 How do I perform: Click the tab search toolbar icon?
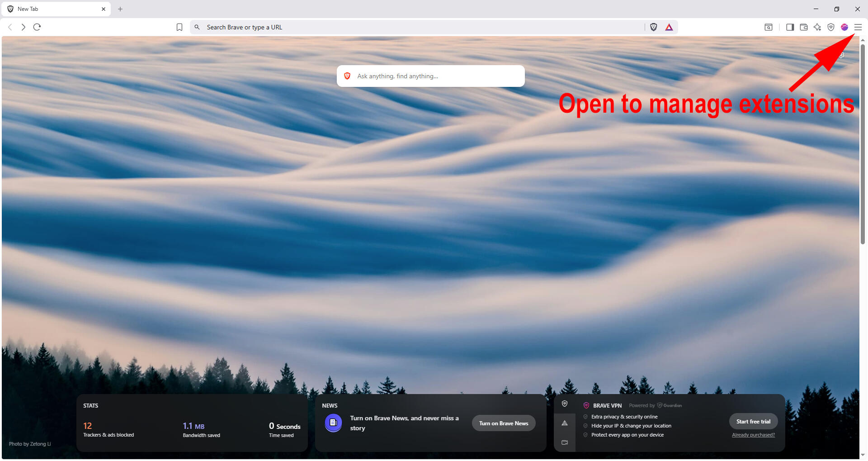coord(768,27)
